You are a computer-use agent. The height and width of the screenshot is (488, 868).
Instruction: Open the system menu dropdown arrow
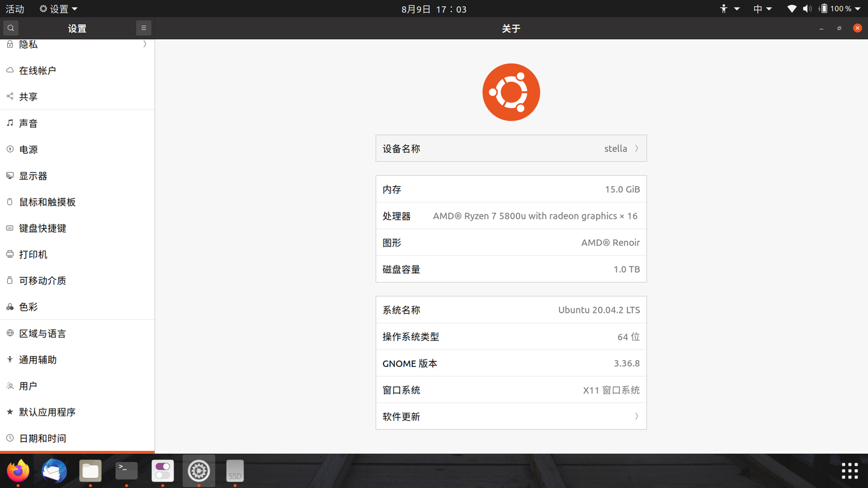[858, 9]
